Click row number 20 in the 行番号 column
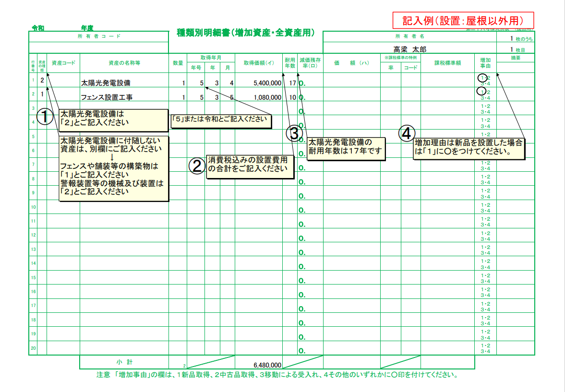Screen dimensions: 565x392 tap(33, 348)
